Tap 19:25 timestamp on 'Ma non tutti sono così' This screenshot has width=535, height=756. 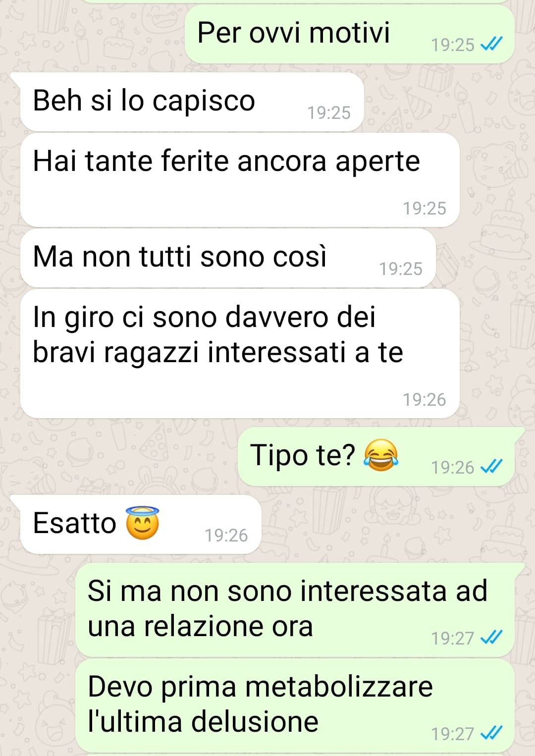pos(401,269)
